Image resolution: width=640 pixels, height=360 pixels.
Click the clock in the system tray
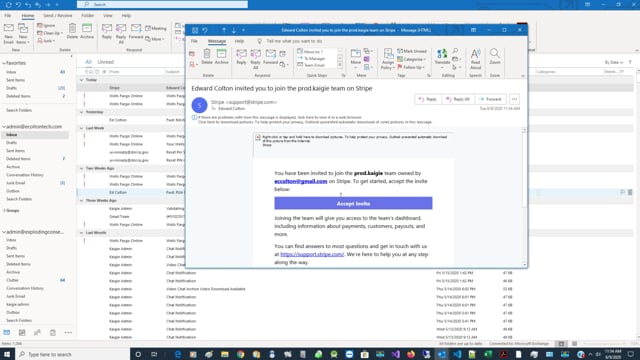click(613, 354)
